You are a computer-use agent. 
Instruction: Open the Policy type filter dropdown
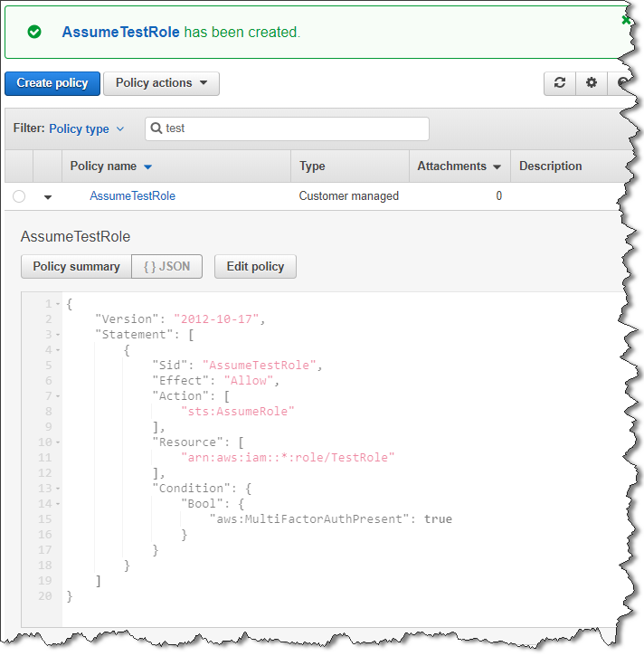pyautogui.click(x=87, y=128)
